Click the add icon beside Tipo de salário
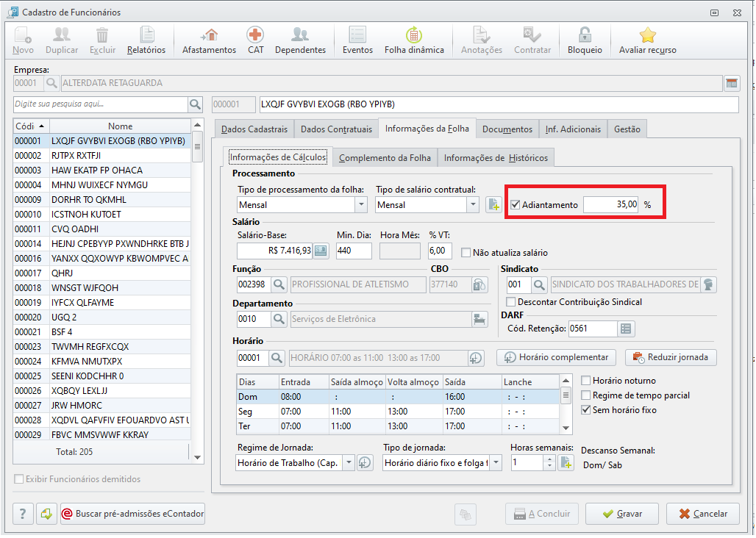 coord(493,205)
